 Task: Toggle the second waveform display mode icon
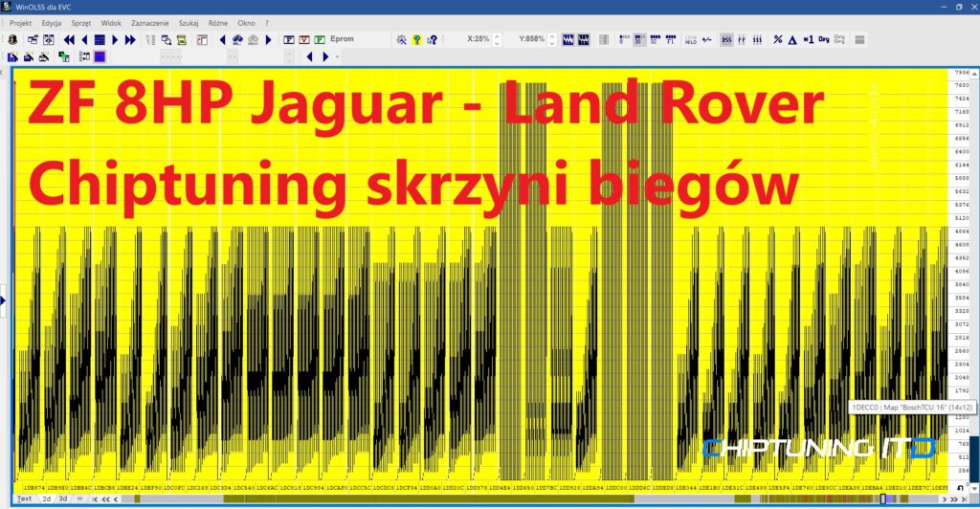pos(584,39)
